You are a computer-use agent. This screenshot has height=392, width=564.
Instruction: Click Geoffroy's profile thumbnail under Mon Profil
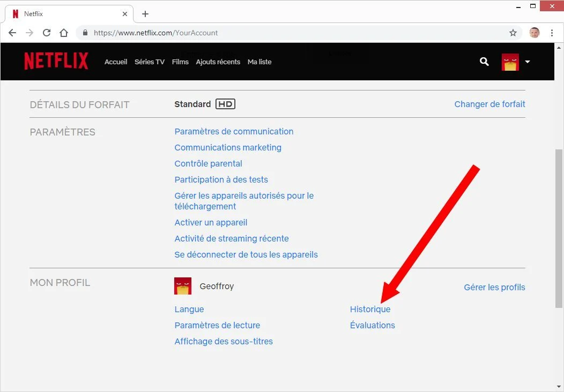click(182, 285)
